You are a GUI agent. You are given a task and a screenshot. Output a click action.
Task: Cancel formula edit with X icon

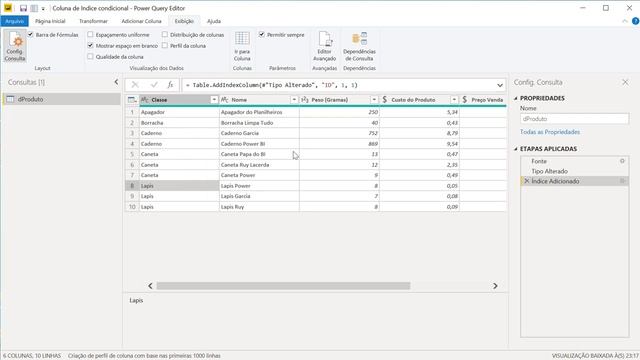click(x=135, y=85)
